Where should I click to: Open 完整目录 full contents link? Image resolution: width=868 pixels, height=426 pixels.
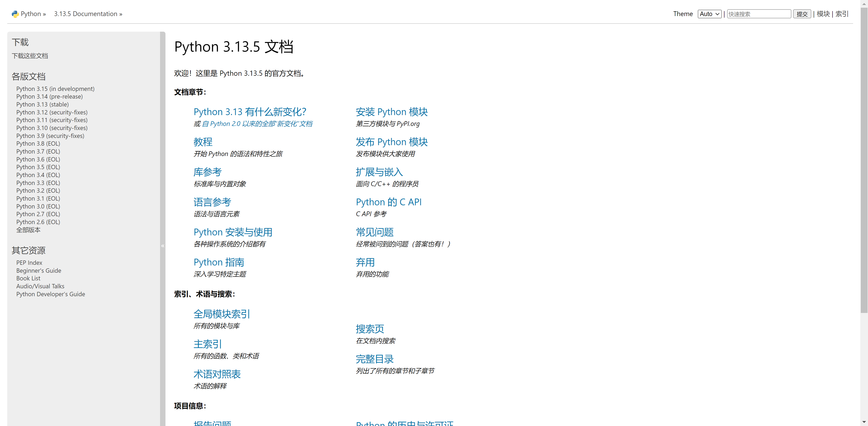375,359
